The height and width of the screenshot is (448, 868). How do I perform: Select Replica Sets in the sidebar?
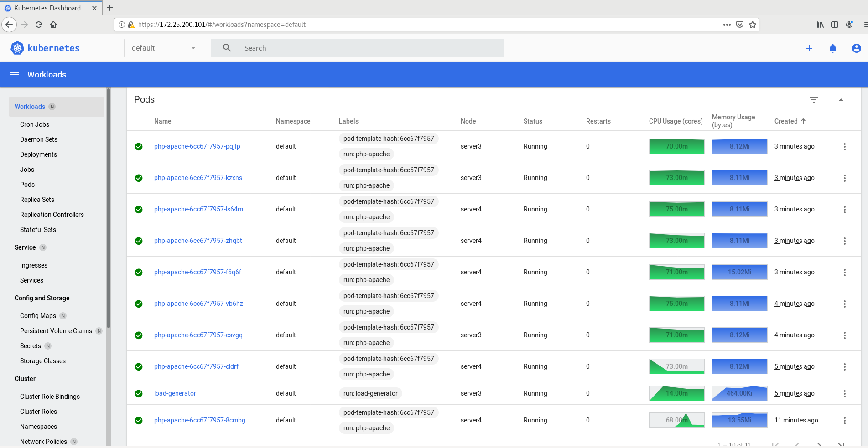[x=37, y=200]
